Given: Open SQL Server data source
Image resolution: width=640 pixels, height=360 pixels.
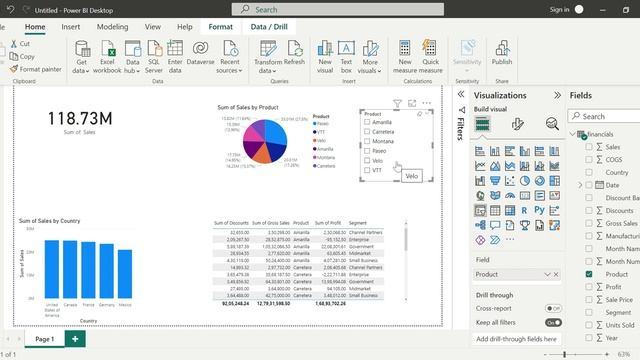Looking at the screenshot, I should click(154, 57).
